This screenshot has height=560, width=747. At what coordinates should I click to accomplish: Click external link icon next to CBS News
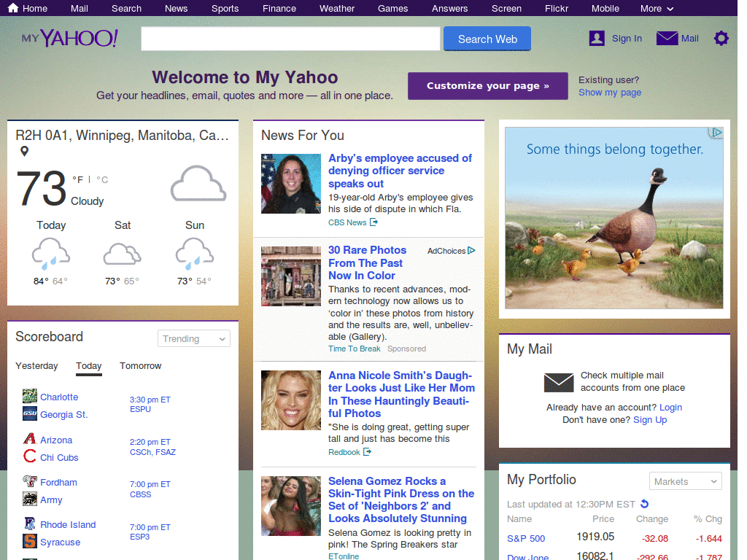coord(374,222)
